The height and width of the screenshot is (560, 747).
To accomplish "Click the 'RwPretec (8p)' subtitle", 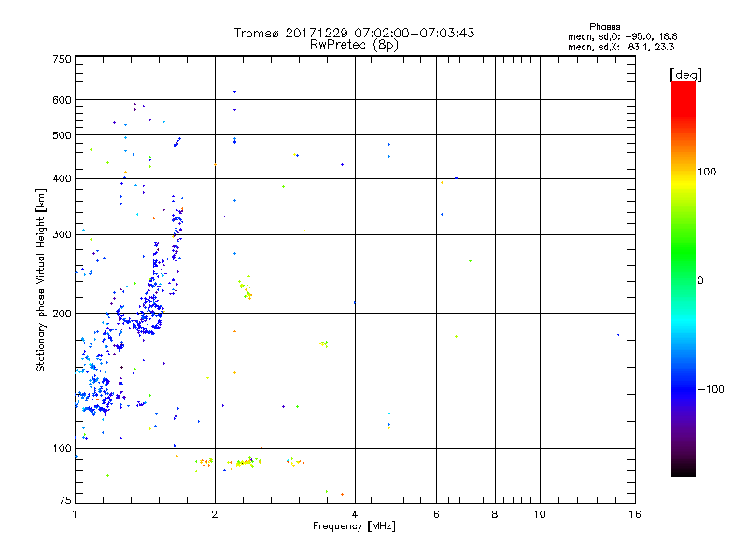I will 354,45.
